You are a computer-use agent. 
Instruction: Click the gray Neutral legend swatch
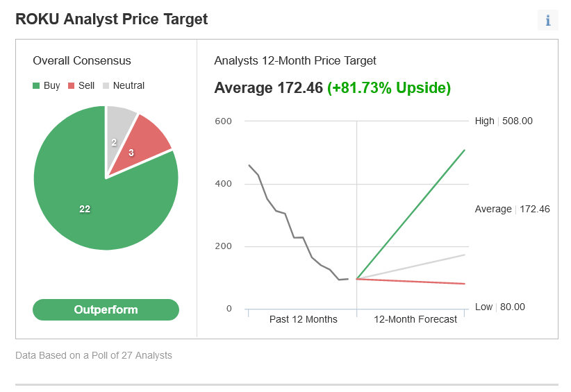tap(106, 86)
